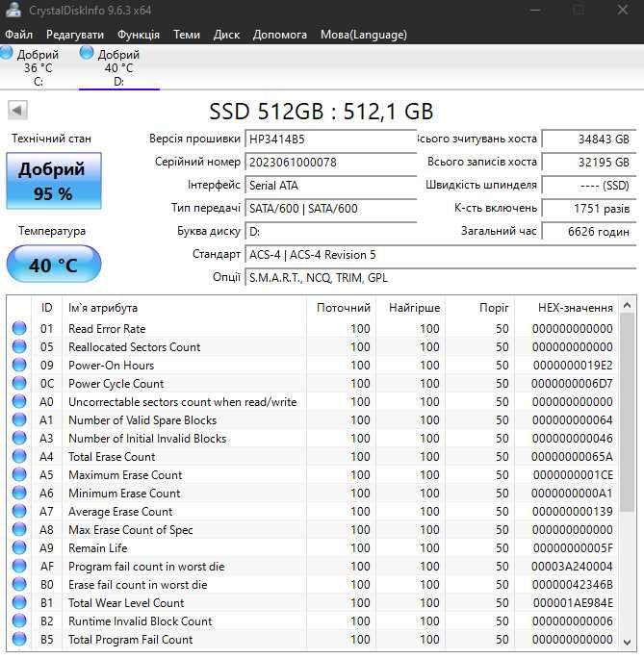The height and width of the screenshot is (659, 644).
Task: Open the Функція menu
Action: pos(139,35)
